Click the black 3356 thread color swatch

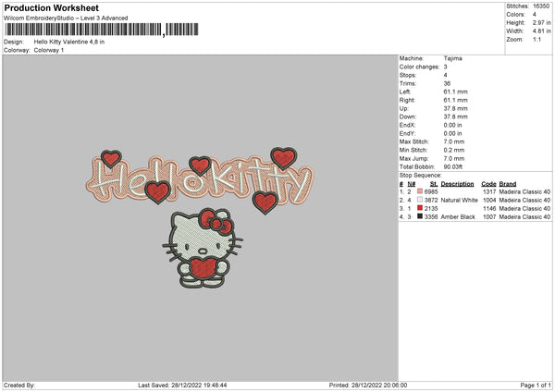click(x=420, y=216)
